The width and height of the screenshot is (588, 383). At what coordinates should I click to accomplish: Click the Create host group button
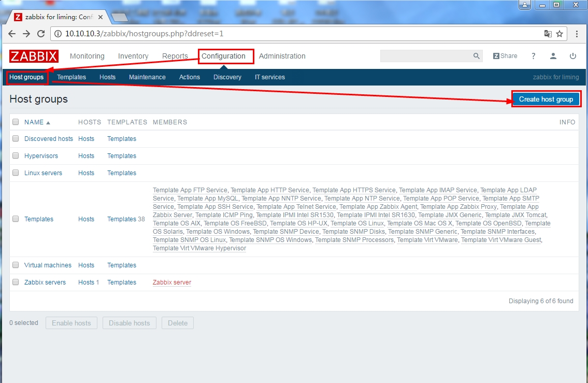coord(546,100)
